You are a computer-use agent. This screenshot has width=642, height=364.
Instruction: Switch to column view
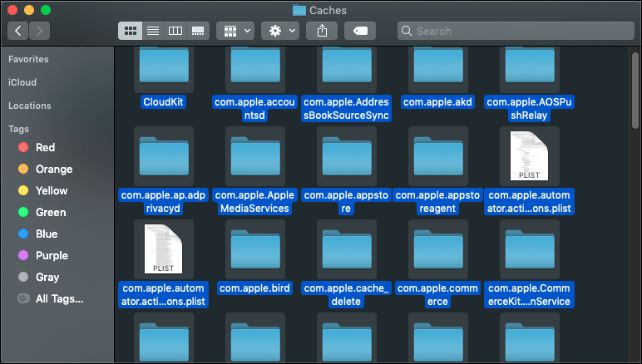pos(175,31)
